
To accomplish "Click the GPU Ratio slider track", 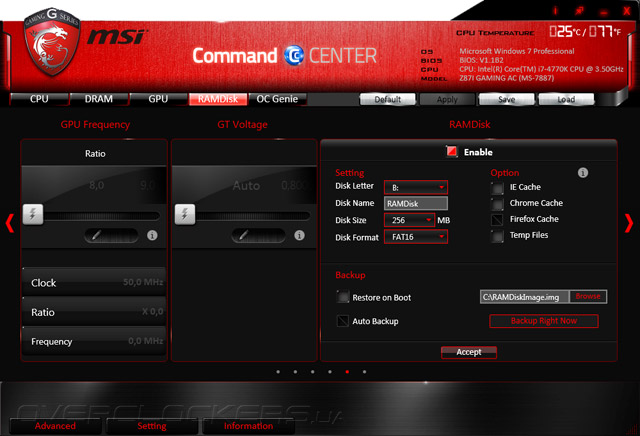I will [x=101, y=216].
